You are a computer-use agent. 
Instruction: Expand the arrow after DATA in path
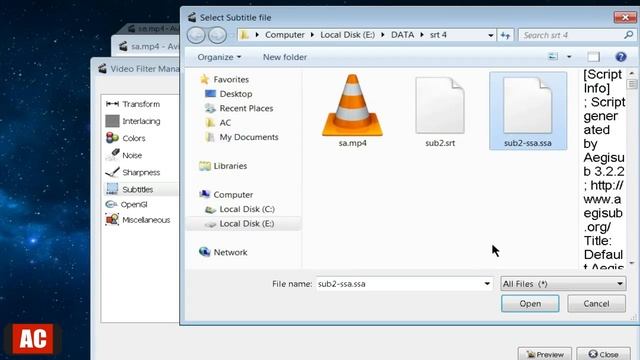[x=422, y=35]
